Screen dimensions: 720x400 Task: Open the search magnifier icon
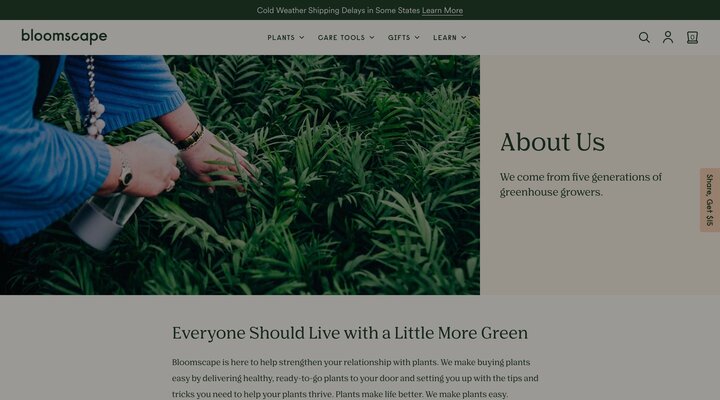click(x=644, y=38)
